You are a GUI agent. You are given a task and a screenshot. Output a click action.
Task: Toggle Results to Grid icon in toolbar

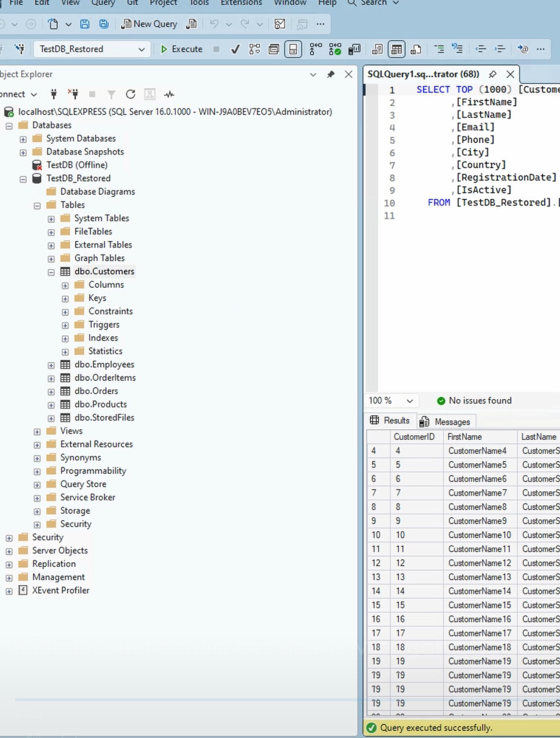397,49
